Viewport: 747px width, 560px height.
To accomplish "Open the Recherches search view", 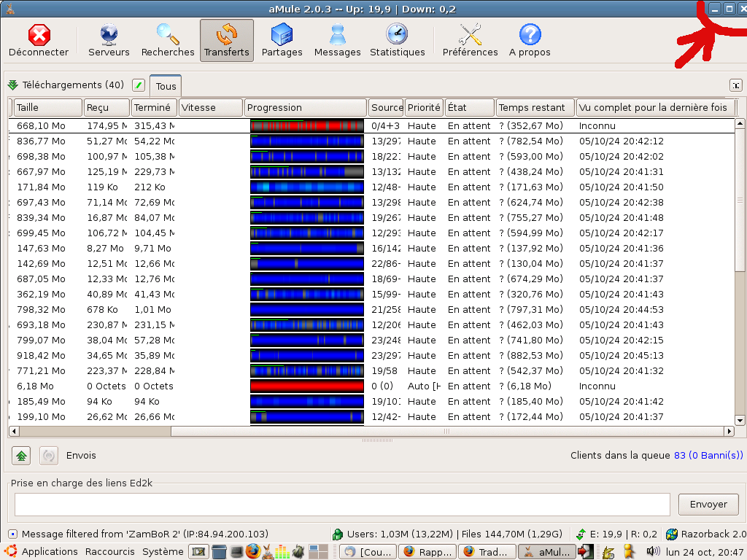I will click(x=168, y=40).
